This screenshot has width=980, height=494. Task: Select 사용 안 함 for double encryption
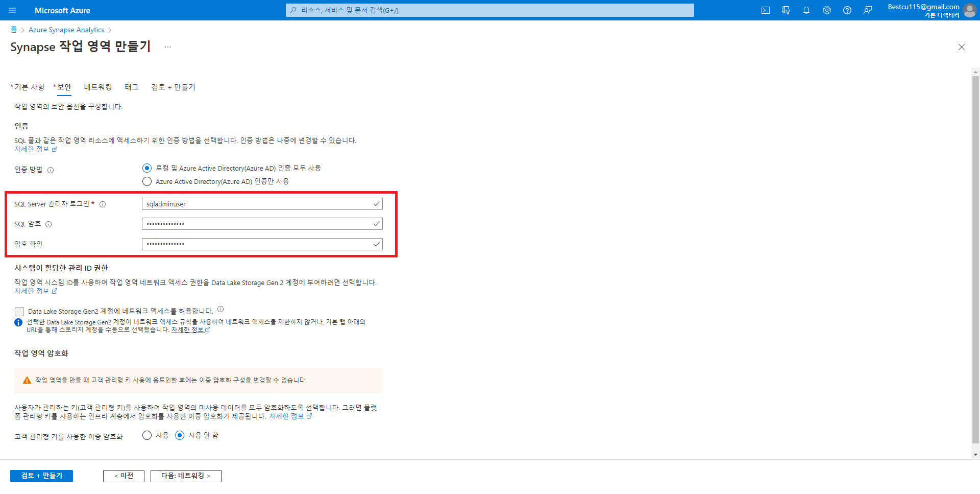click(180, 435)
